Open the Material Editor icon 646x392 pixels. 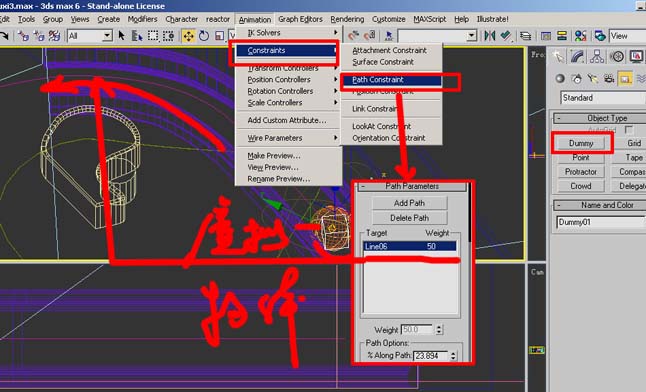[x=580, y=36]
